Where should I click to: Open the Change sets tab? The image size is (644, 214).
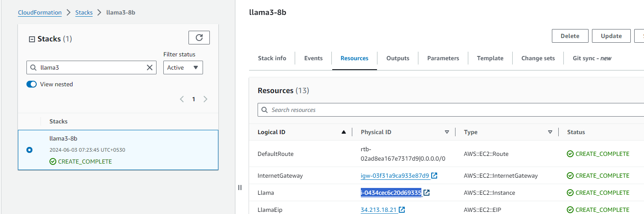(538, 58)
